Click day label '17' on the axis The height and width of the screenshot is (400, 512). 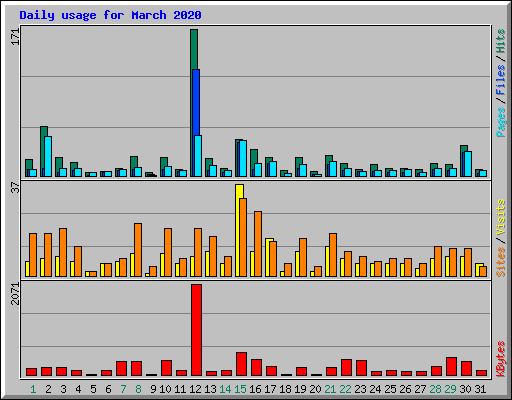point(270,389)
